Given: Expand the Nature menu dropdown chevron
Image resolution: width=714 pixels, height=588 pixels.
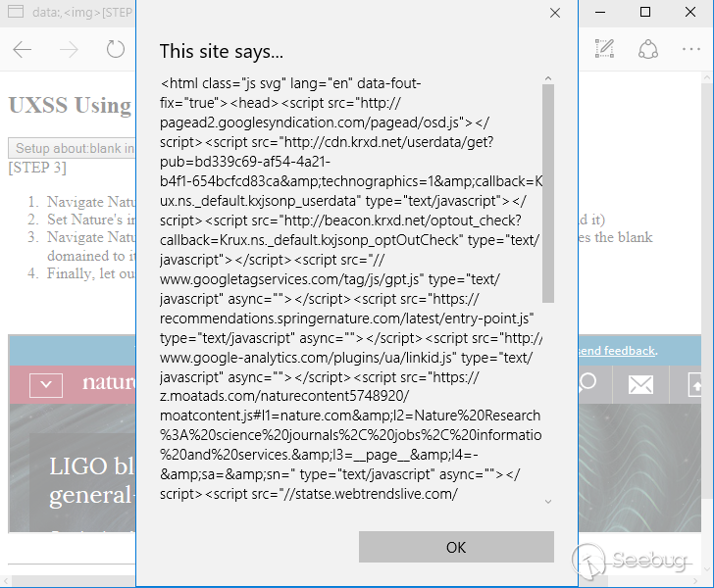Looking at the screenshot, I should tap(46, 384).
